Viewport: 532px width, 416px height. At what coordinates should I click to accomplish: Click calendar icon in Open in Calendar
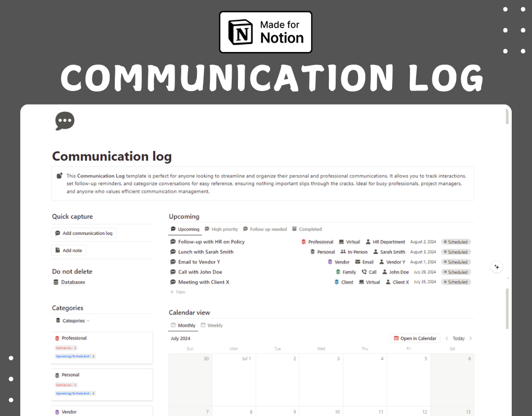click(396, 338)
